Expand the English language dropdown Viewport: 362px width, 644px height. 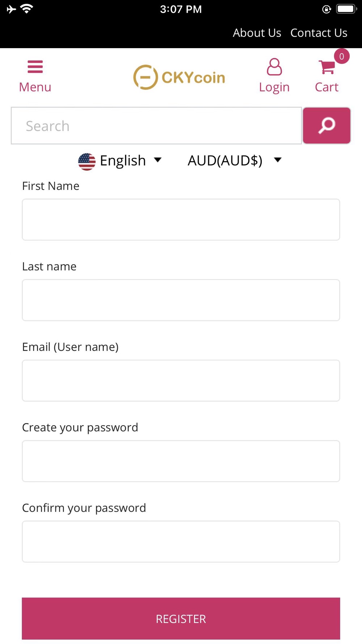pyautogui.click(x=120, y=161)
